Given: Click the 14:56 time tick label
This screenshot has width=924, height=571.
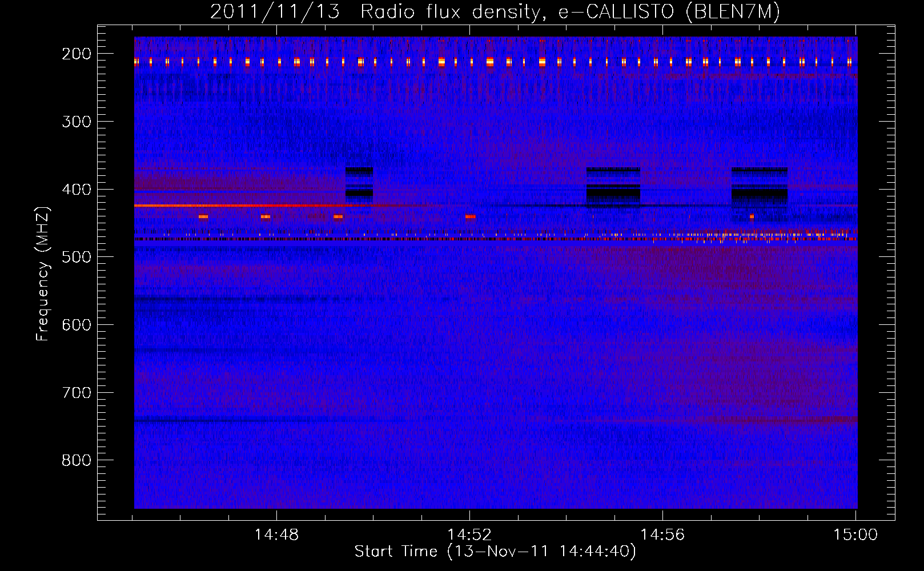Looking at the screenshot, I should (662, 535).
